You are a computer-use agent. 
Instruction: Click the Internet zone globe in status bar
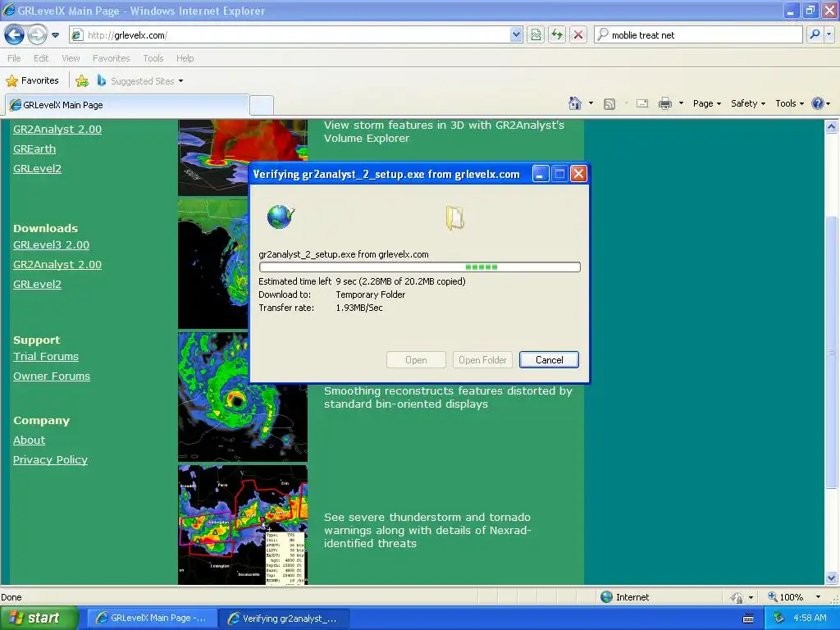[x=606, y=597]
